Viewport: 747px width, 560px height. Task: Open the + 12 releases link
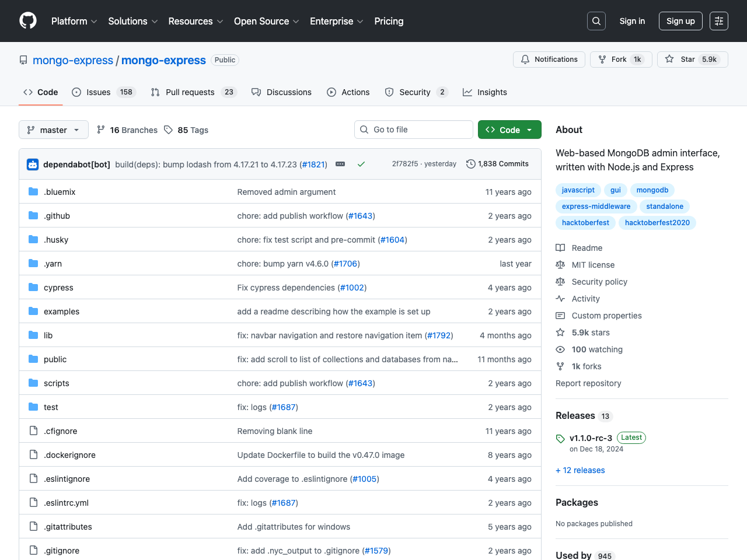[580, 470]
